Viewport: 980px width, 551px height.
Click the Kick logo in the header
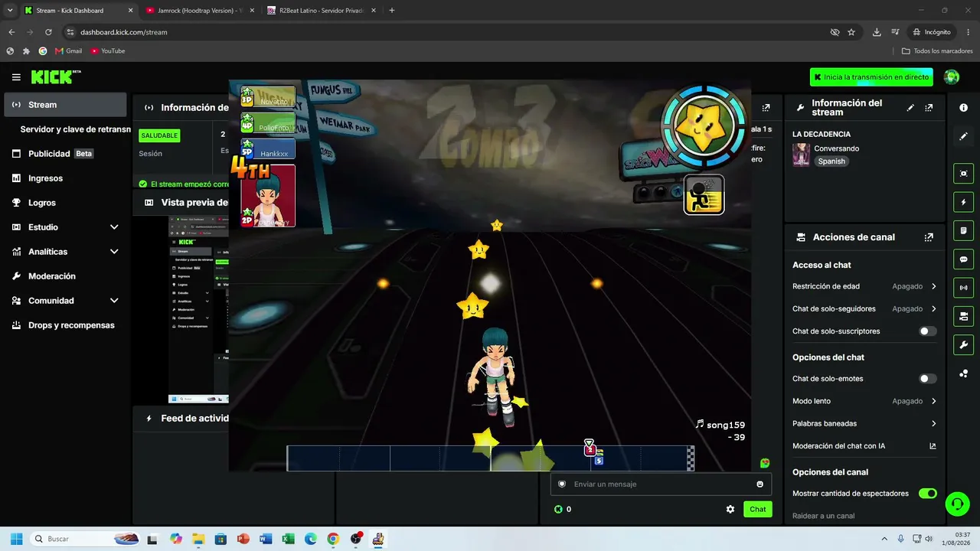[56, 77]
